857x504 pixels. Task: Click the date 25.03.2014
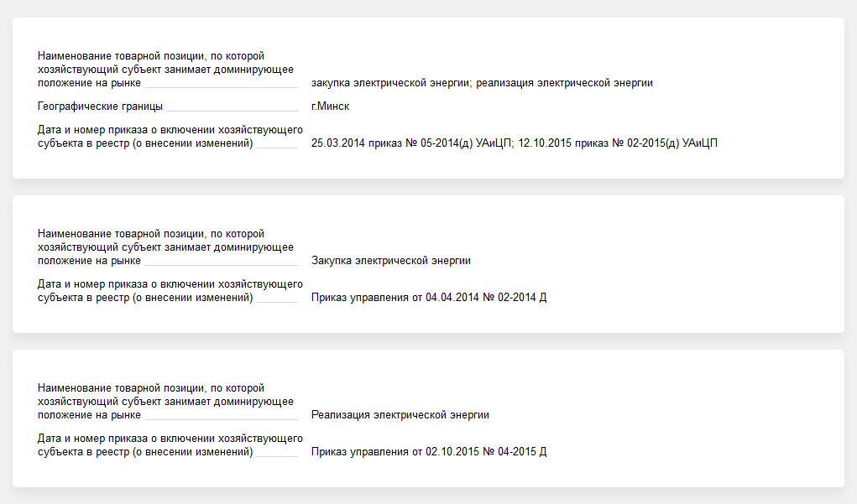click(337, 143)
